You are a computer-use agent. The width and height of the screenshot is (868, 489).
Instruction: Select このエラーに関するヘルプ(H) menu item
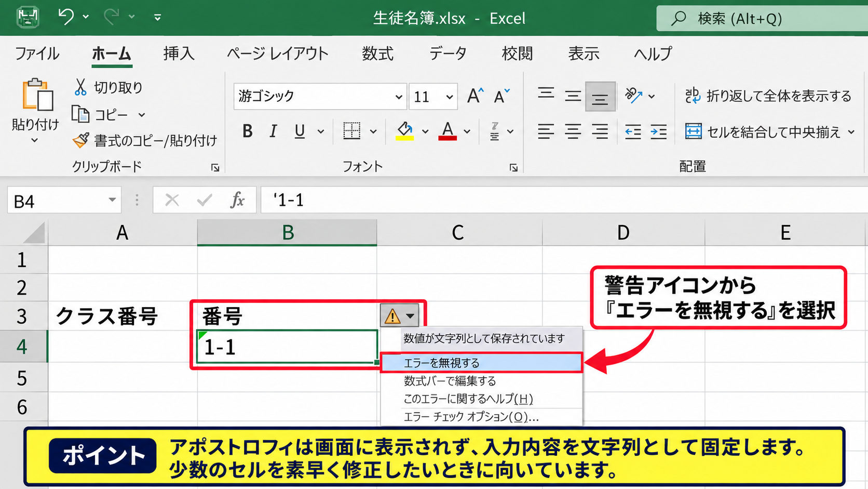[482, 399]
